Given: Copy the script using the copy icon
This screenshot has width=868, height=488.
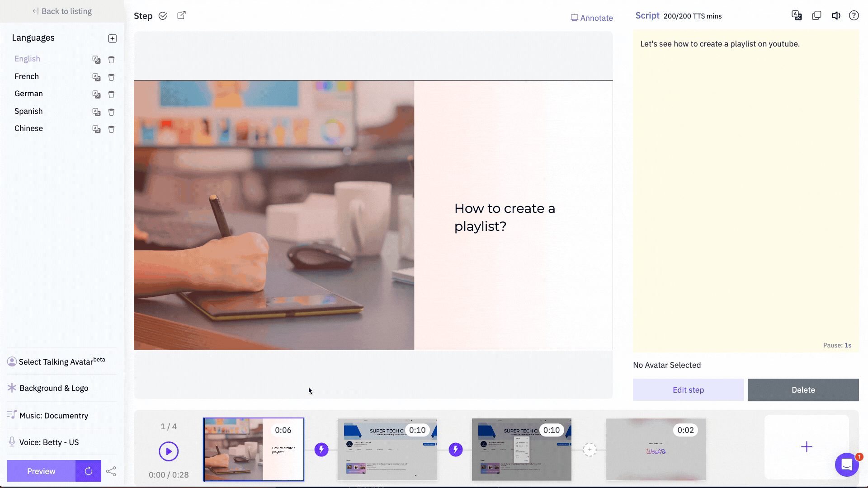Looking at the screenshot, I should (816, 15).
